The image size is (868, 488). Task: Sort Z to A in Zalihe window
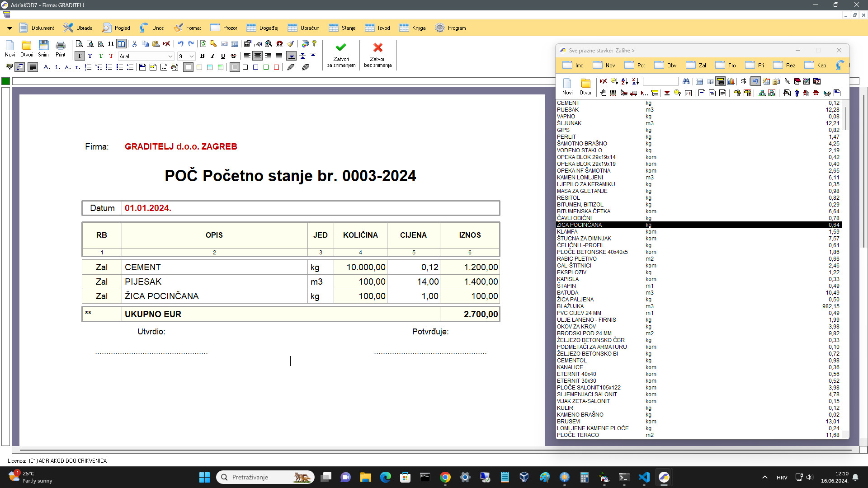(x=635, y=81)
